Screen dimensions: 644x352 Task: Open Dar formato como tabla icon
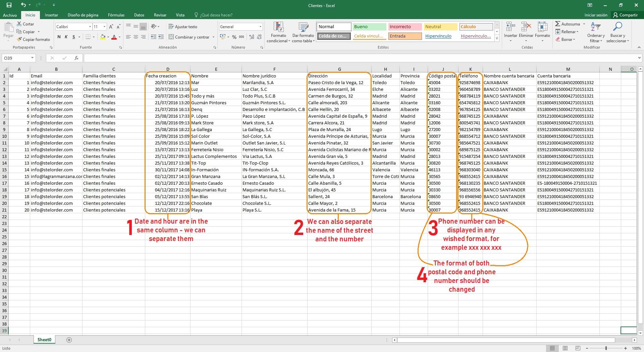click(x=303, y=27)
